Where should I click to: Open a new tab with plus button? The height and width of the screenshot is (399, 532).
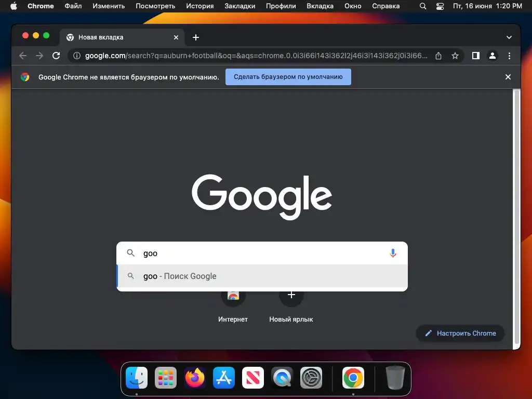click(196, 37)
